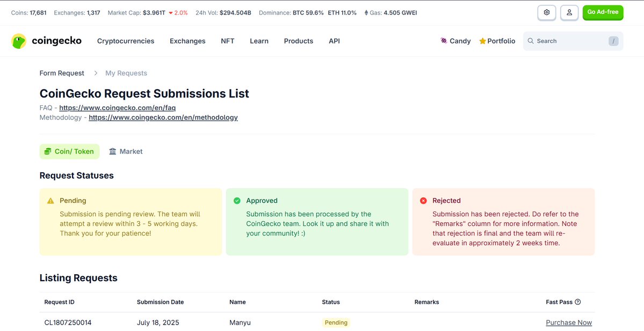Click the Request Statuses heading

coord(76,175)
